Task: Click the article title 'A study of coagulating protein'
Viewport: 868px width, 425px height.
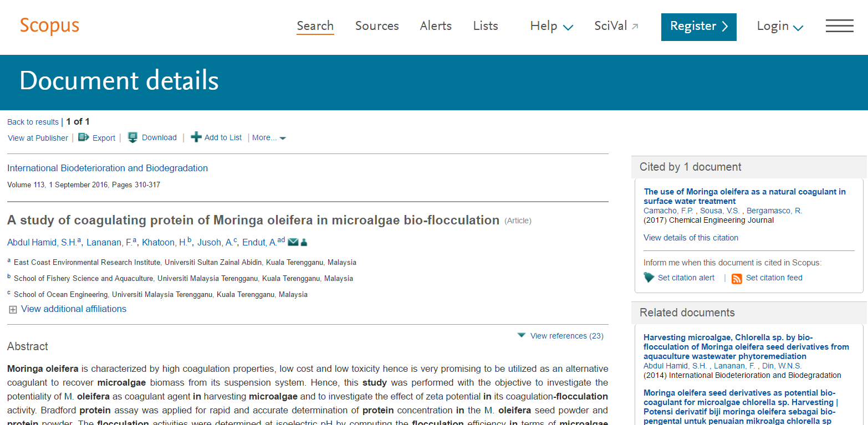Action: coord(253,220)
